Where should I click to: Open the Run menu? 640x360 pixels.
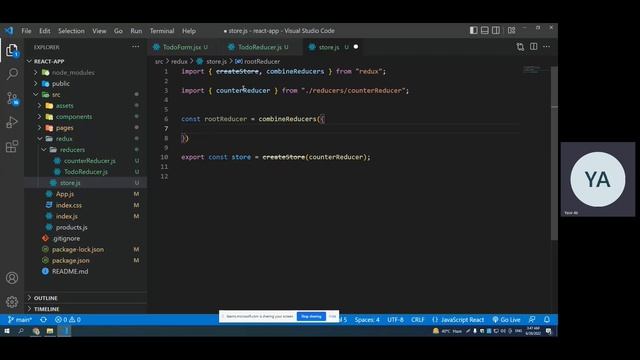(136, 31)
